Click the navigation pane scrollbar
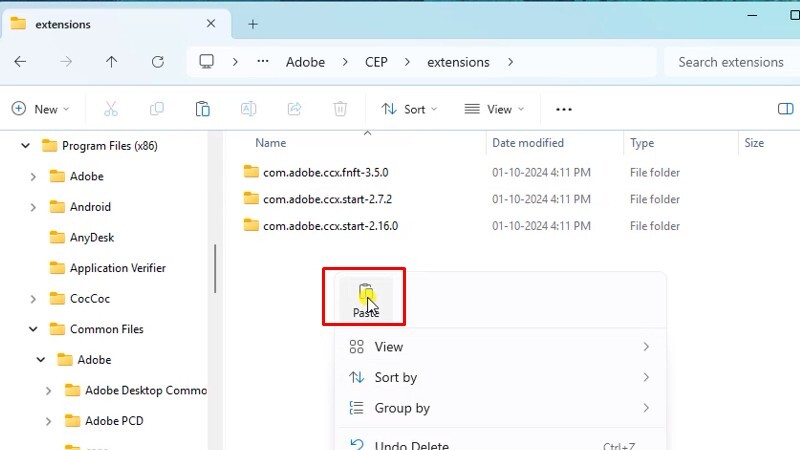This screenshot has height=450, width=800. [x=215, y=268]
